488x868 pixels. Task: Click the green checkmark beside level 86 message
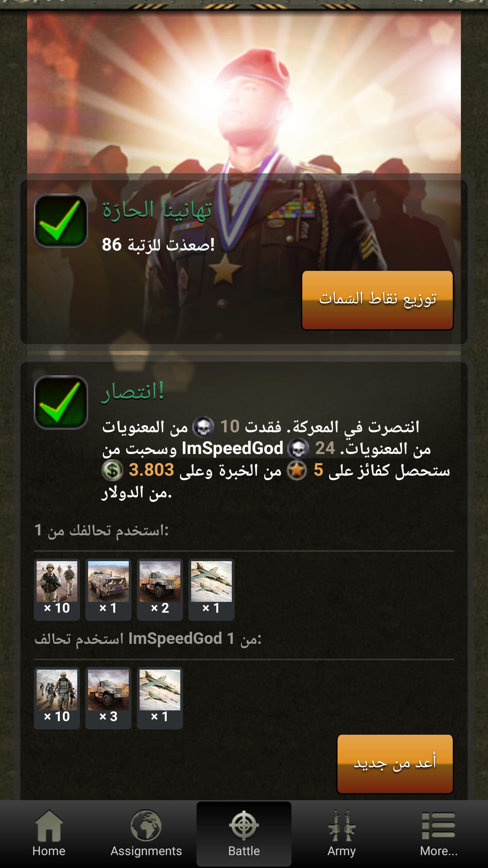pos(61,220)
